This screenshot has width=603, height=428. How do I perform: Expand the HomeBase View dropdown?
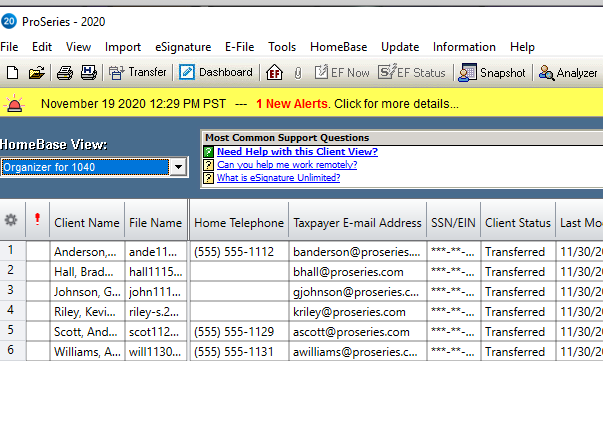[178, 167]
